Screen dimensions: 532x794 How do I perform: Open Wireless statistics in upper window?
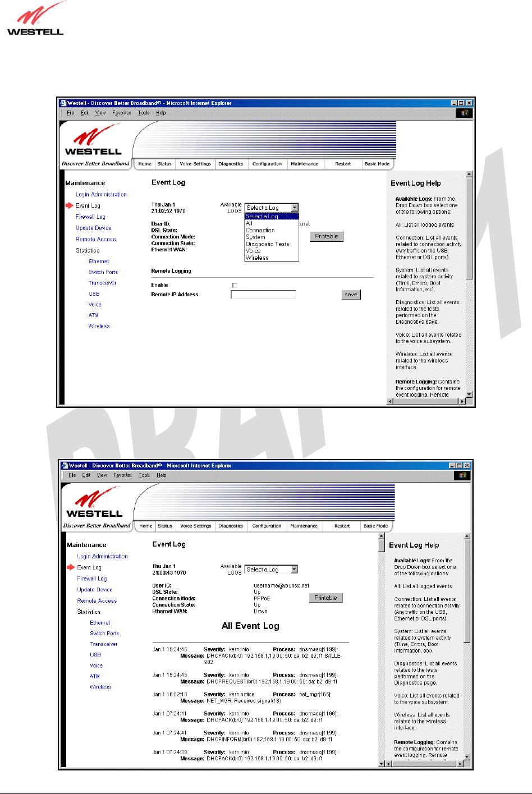click(x=99, y=326)
